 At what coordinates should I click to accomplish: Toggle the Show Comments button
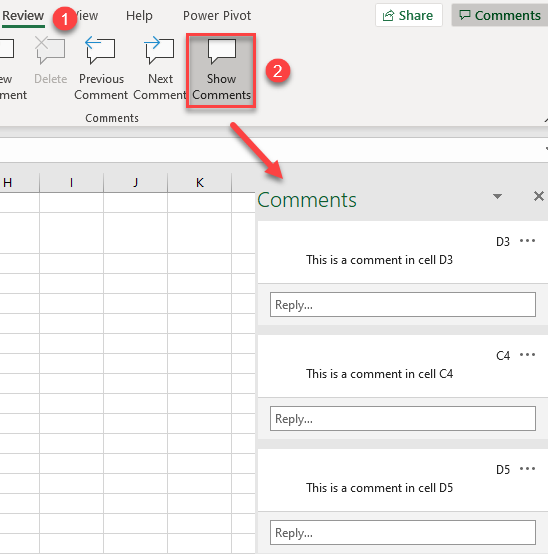point(221,71)
